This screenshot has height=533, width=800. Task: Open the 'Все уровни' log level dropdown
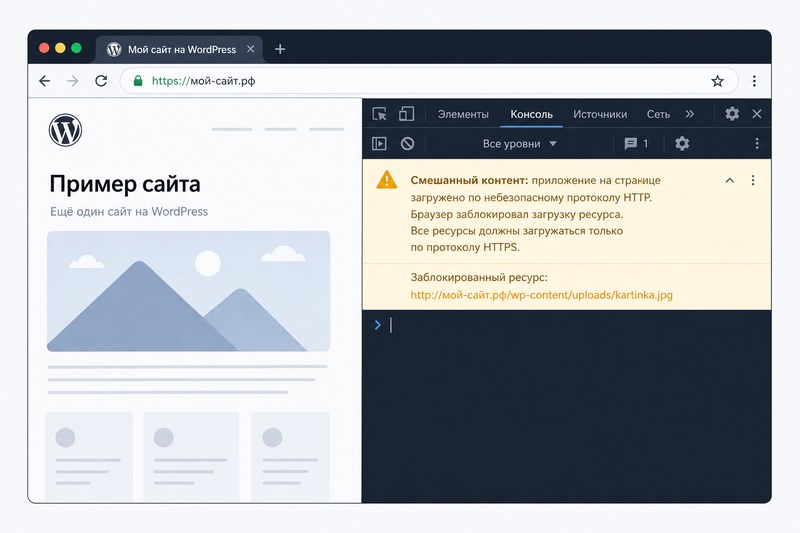pyautogui.click(x=519, y=144)
